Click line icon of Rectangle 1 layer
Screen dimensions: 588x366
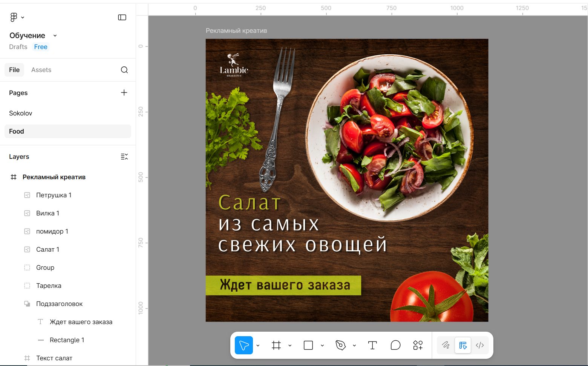point(41,340)
